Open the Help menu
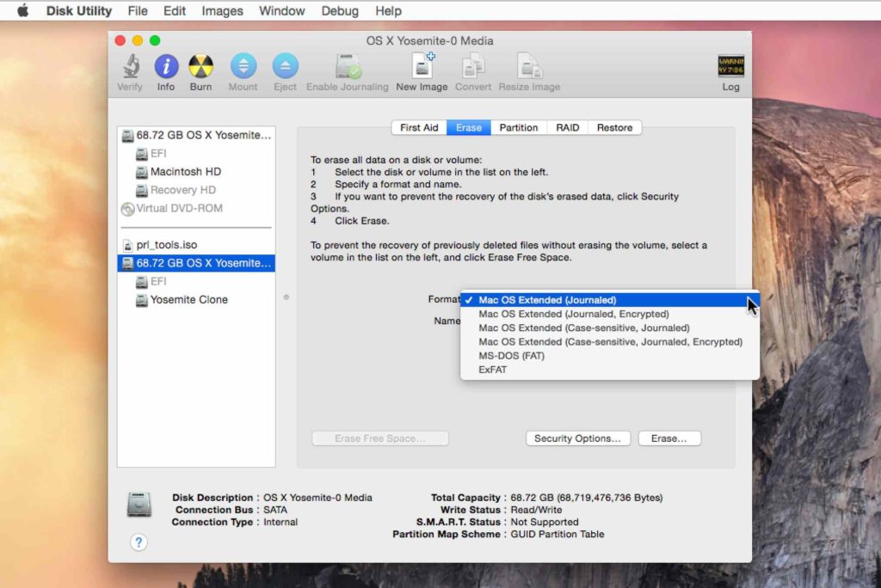Screen dimensions: 881x588 click(x=388, y=10)
